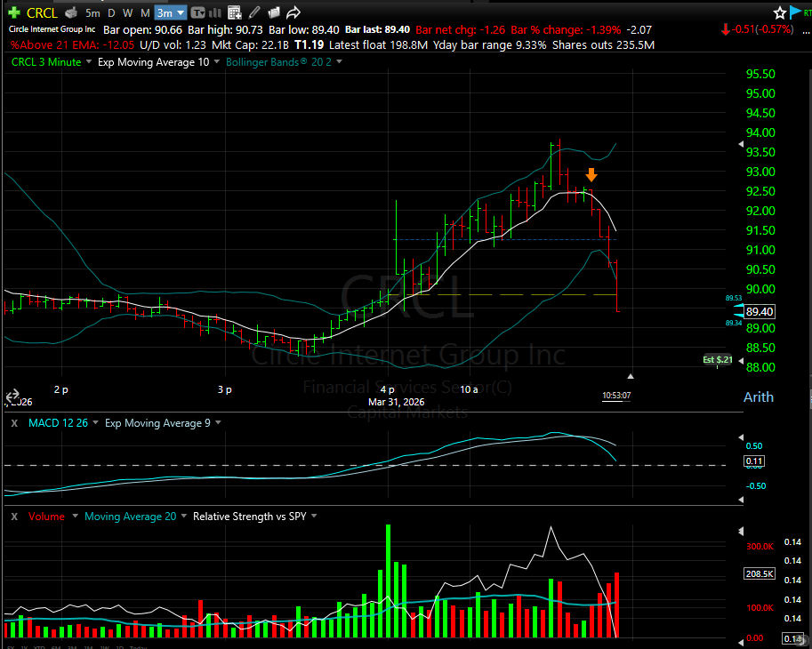The image size is (812, 649).
Task: Click the cash register icon beside CRCL
Action: 69,12
